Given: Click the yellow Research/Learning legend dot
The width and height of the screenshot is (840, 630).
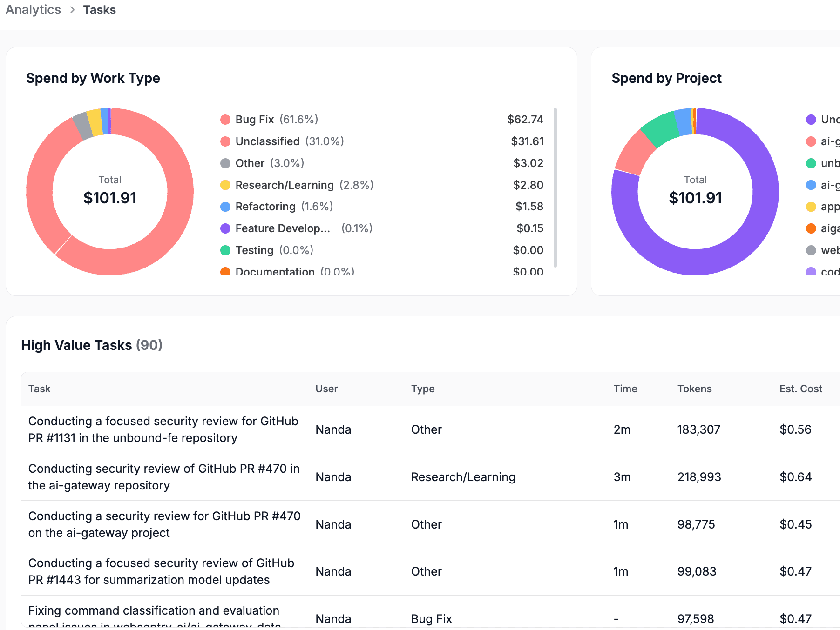Looking at the screenshot, I should pos(226,185).
